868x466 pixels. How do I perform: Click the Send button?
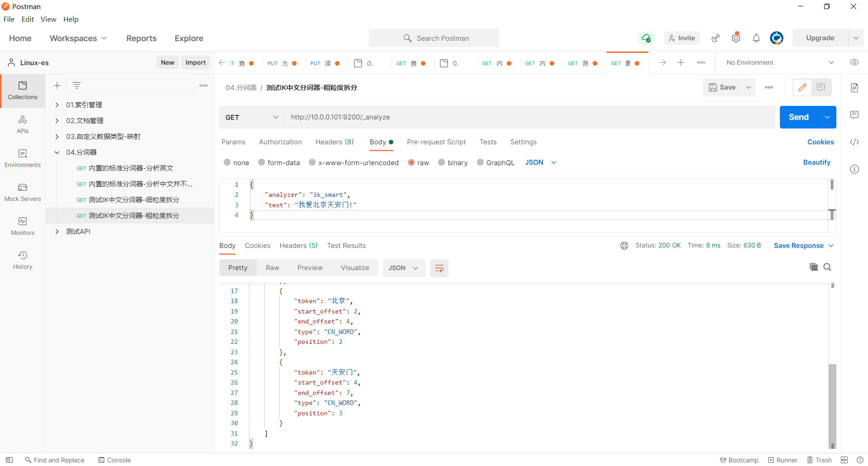pyautogui.click(x=799, y=117)
